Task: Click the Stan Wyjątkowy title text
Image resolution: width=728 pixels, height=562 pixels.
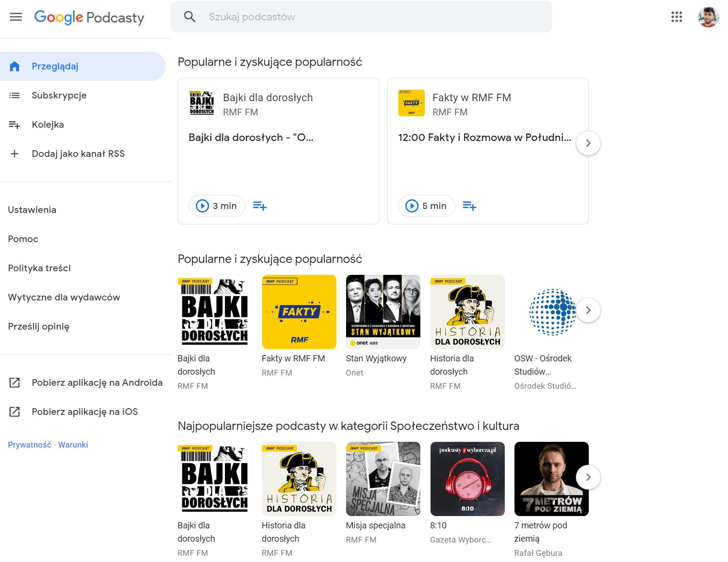Action: [x=376, y=358]
